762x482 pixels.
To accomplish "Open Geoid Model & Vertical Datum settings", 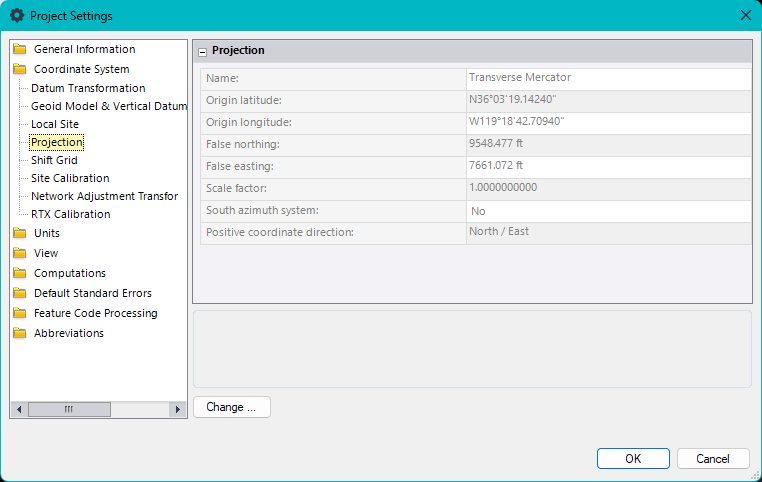I will click(x=108, y=106).
